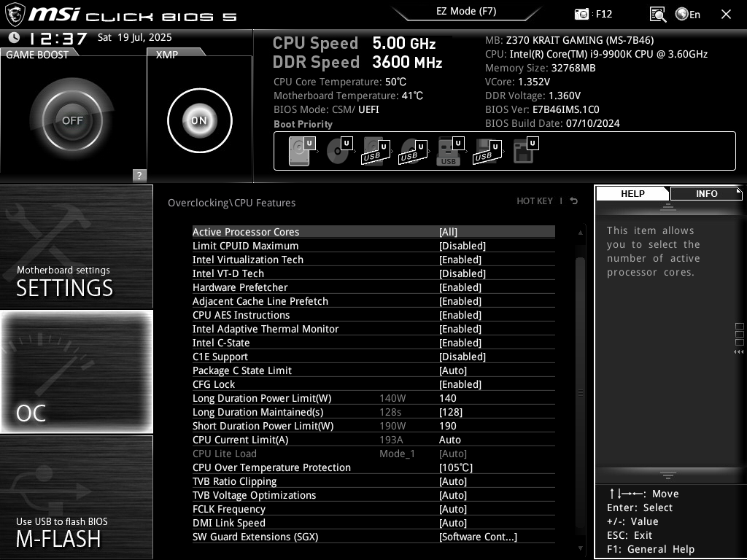Screen dimensions: 747x560
Task: Change SW Guard Extensions (SGX) setting
Action: point(373,537)
